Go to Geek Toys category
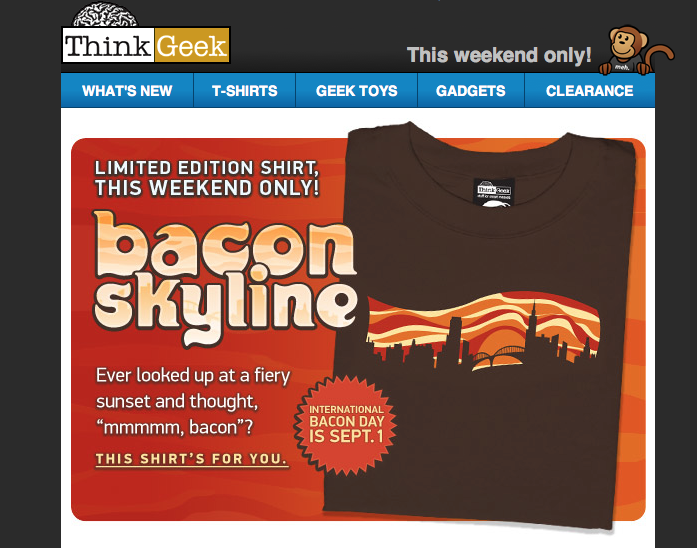Screen dimensions: 697x548 (x=357, y=91)
